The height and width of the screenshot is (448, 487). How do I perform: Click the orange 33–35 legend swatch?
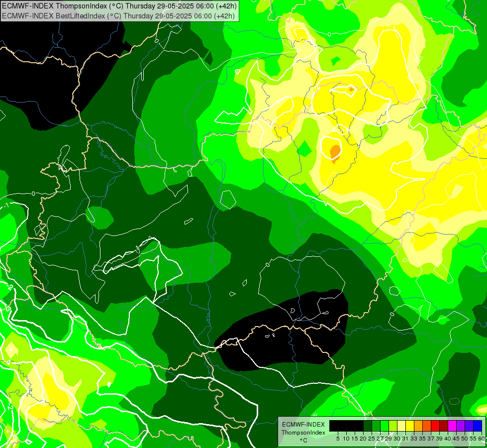(x=418, y=426)
